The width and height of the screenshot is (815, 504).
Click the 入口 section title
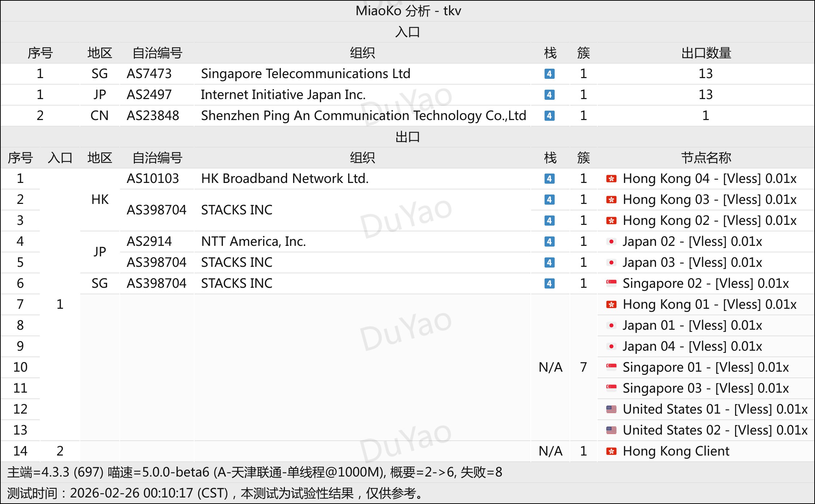(407, 32)
